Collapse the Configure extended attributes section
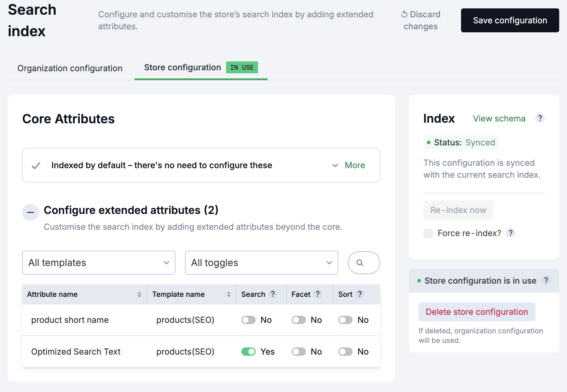This screenshot has width=567, height=392. coord(31,212)
